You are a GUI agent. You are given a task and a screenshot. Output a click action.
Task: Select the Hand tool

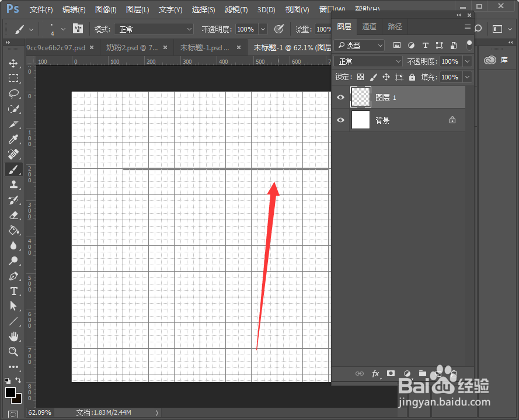click(x=13, y=336)
